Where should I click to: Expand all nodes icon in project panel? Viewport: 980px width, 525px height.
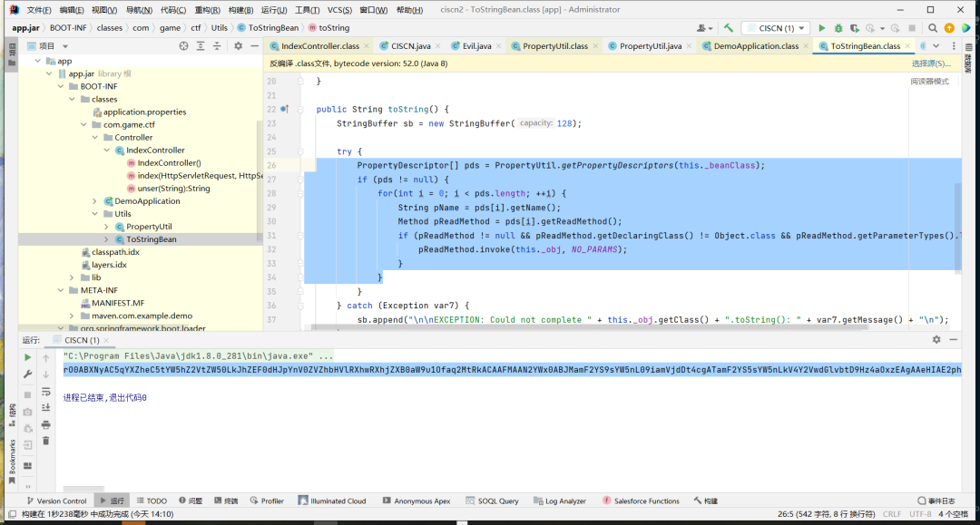(201, 46)
